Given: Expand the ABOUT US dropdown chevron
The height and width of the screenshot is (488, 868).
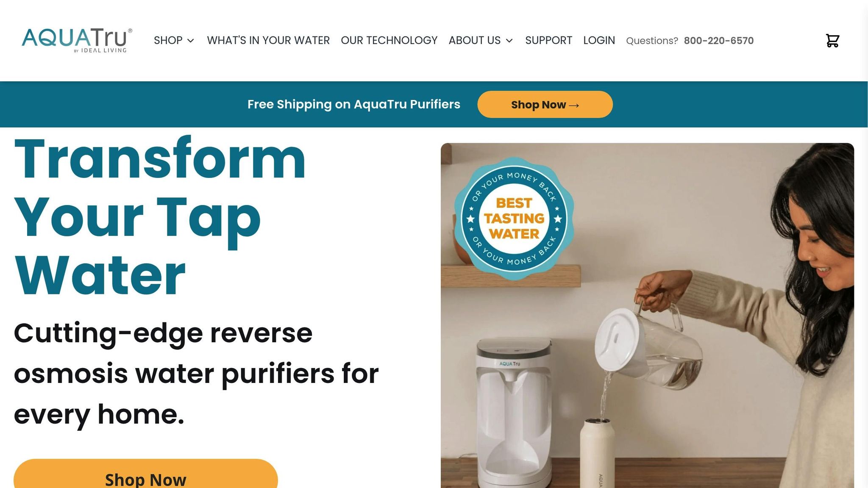Looking at the screenshot, I should tap(509, 41).
